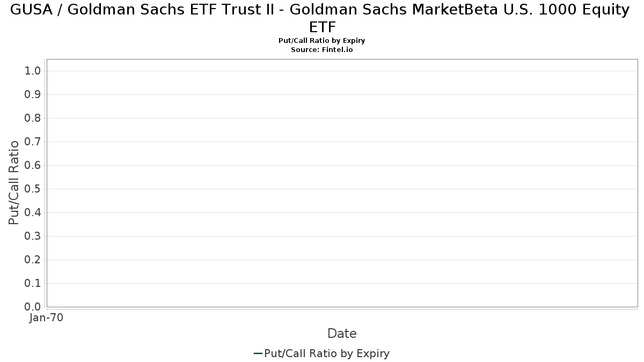Click the 1.0 y-axis tick label
The width and height of the screenshot is (644, 362).
tap(33, 71)
